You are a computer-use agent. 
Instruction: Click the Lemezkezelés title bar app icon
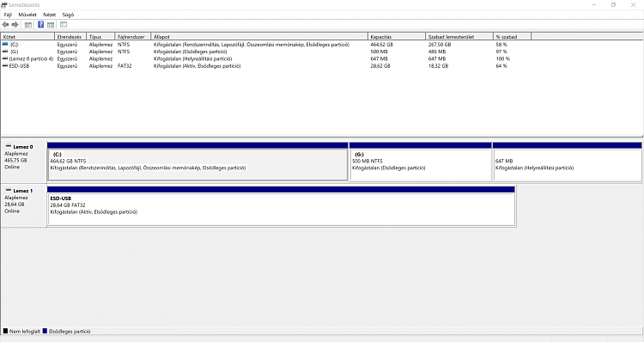click(4, 5)
